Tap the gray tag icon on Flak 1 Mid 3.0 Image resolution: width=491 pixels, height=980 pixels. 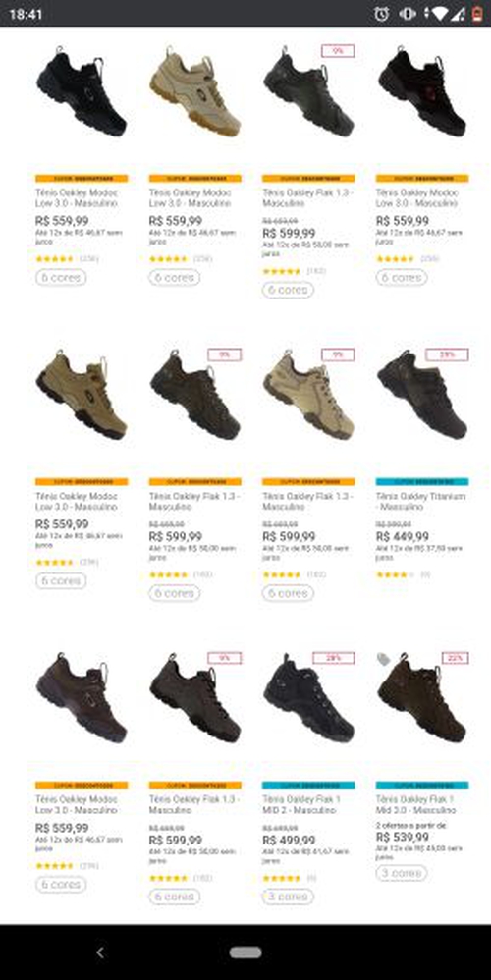point(384,659)
